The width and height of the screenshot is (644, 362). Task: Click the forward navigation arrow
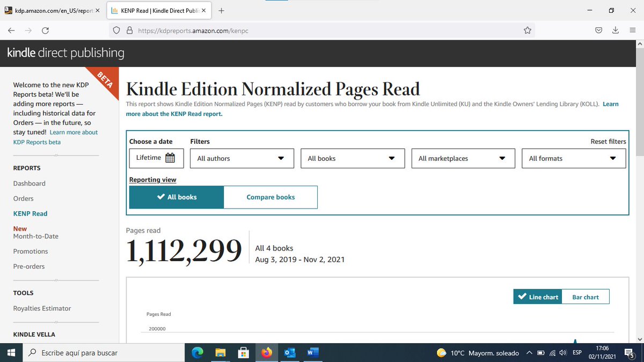(x=28, y=31)
